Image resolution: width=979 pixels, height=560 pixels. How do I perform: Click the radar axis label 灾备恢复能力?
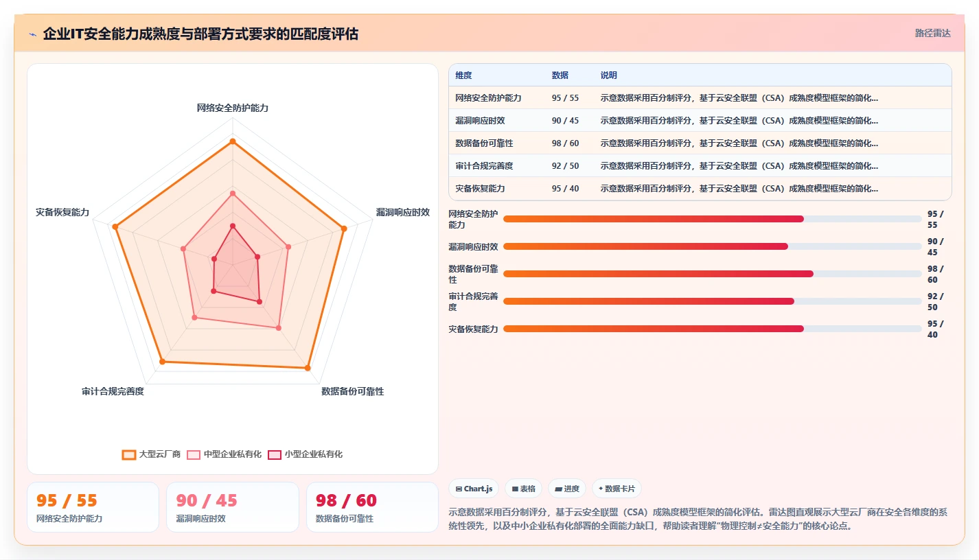pos(62,212)
